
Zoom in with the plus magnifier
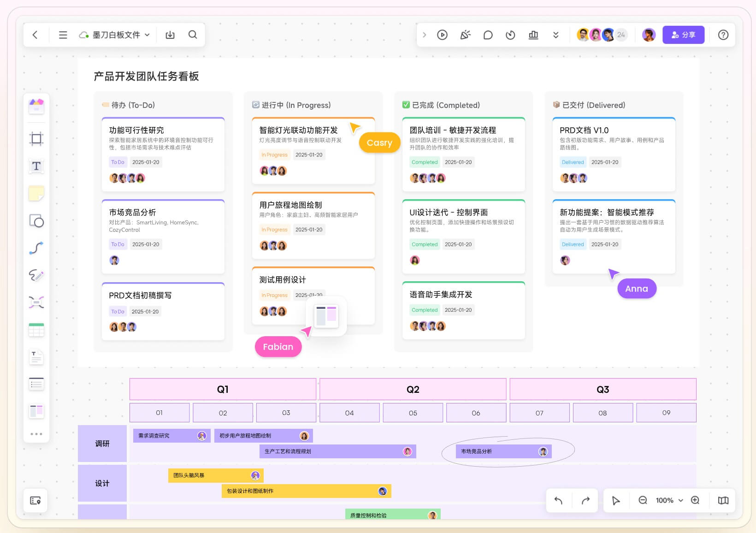pyautogui.click(x=695, y=500)
